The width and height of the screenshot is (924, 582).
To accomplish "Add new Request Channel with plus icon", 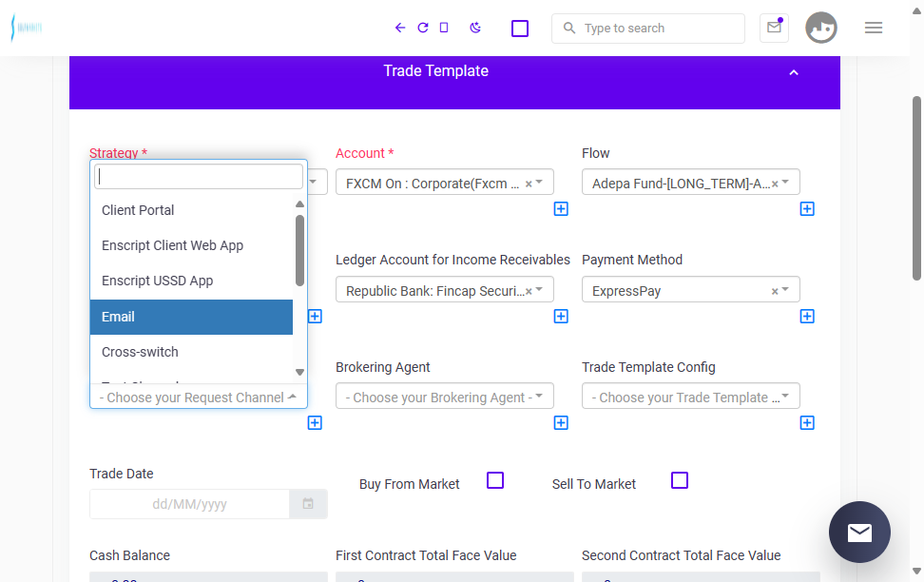I will [x=315, y=423].
